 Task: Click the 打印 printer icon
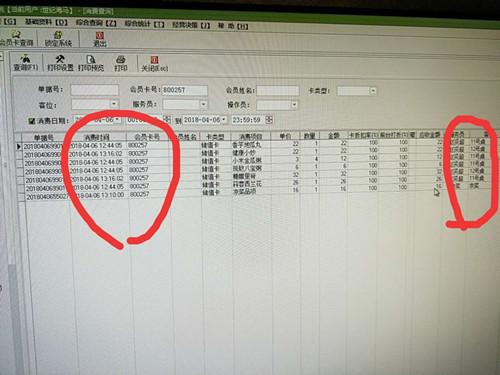click(121, 63)
